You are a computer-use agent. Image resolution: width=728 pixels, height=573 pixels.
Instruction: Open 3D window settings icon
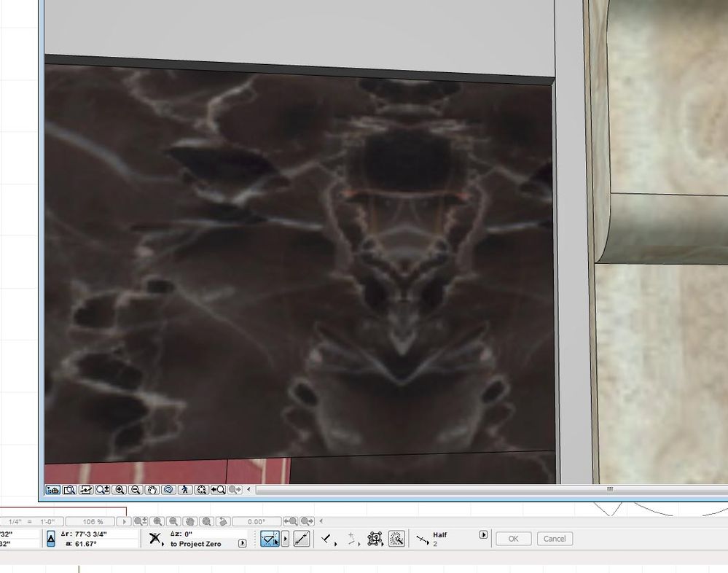tap(52, 489)
